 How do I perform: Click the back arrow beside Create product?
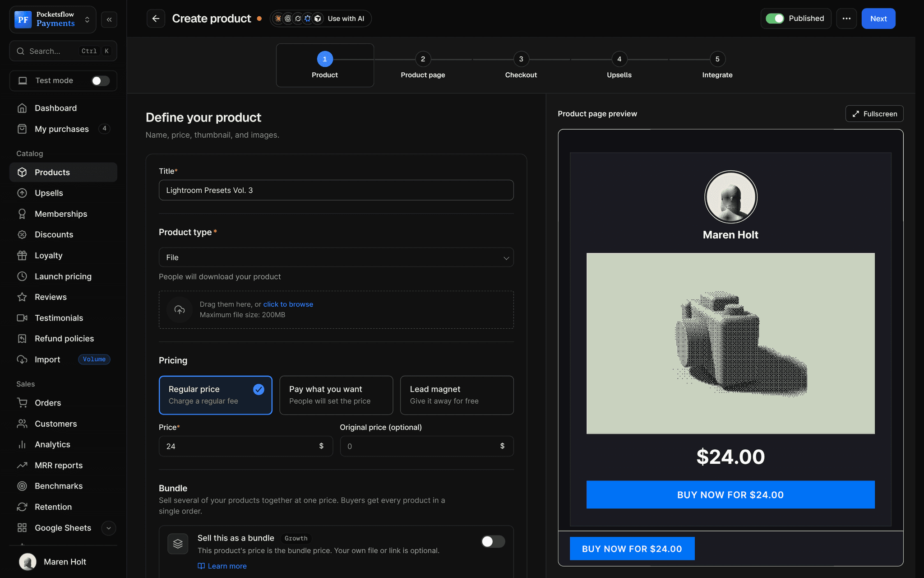(x=156, y=19)
